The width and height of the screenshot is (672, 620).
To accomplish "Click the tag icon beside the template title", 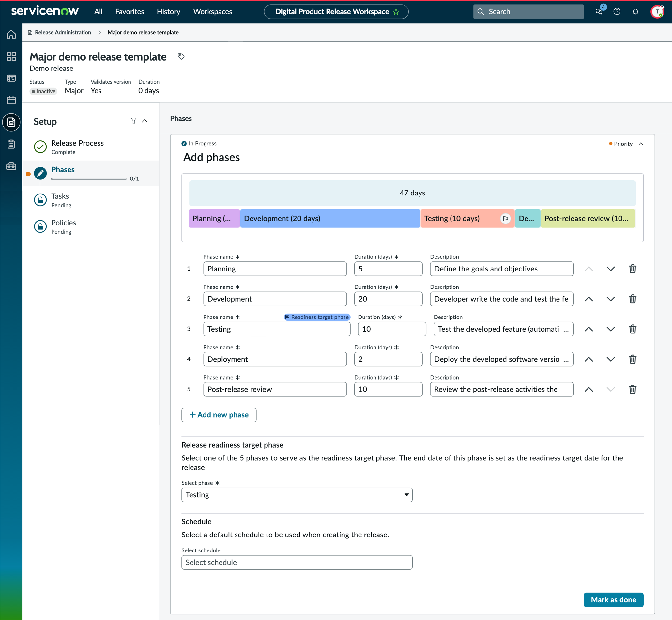I will 181,56.
